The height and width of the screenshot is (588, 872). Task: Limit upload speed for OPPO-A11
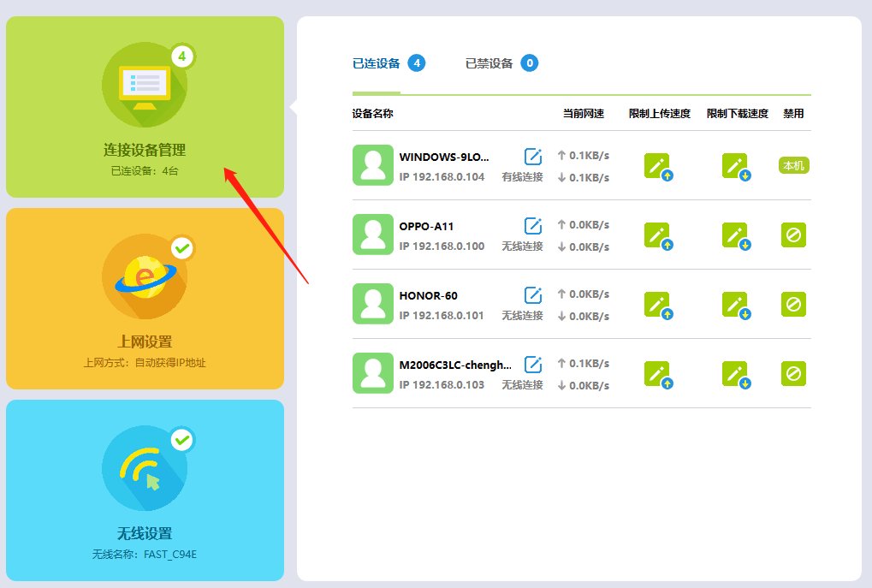tap(657, 235)
